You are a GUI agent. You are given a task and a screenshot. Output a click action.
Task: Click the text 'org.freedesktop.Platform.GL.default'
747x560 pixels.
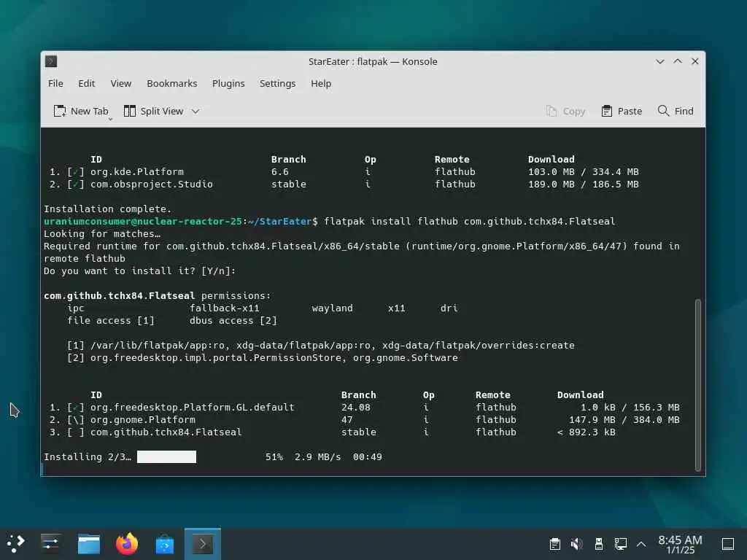click(x=193, y=407)
